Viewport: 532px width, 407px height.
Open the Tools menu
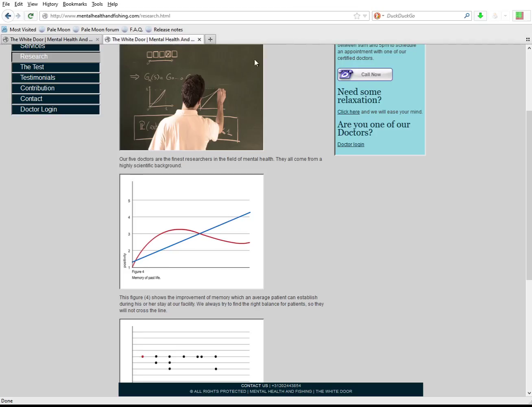click(x=97, y=4)
